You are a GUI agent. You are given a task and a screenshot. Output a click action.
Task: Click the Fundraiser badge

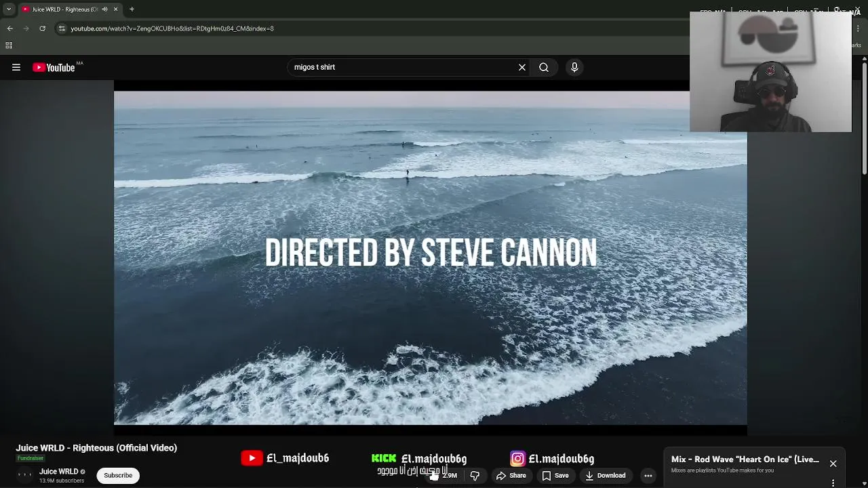point(31,458)
